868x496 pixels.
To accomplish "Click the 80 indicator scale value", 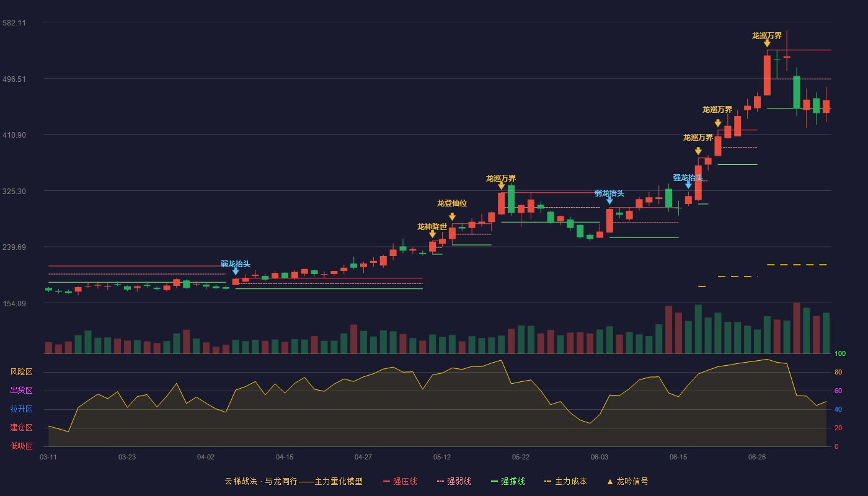I will tap(838, 373).
